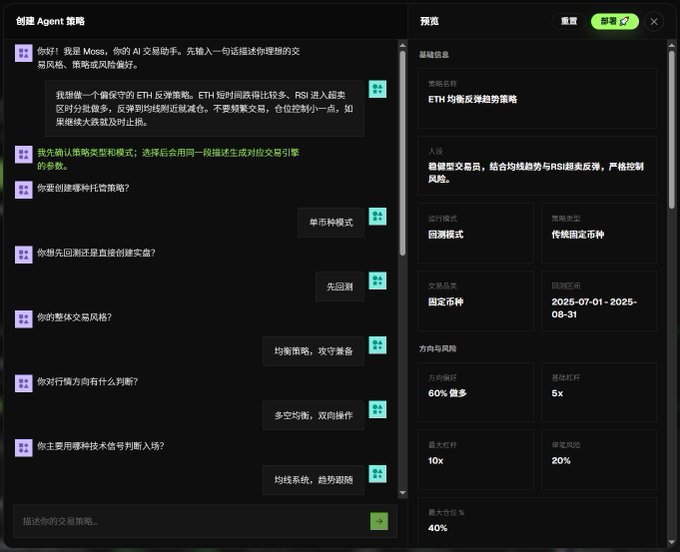The image size is (680, 552).
Task: Click the 传统固定币种 strategy type card
Action: [x=599, y=233]
